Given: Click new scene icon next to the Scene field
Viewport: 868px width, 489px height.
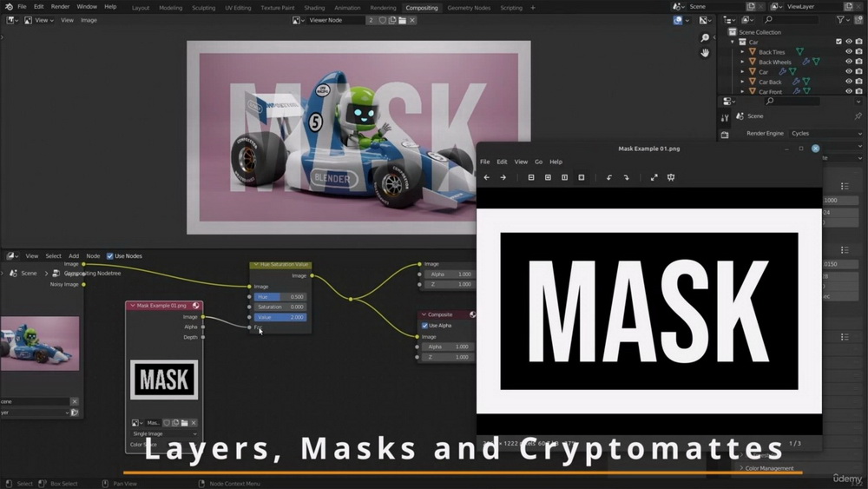Looking at the screenshot, I should click(751, 7).
